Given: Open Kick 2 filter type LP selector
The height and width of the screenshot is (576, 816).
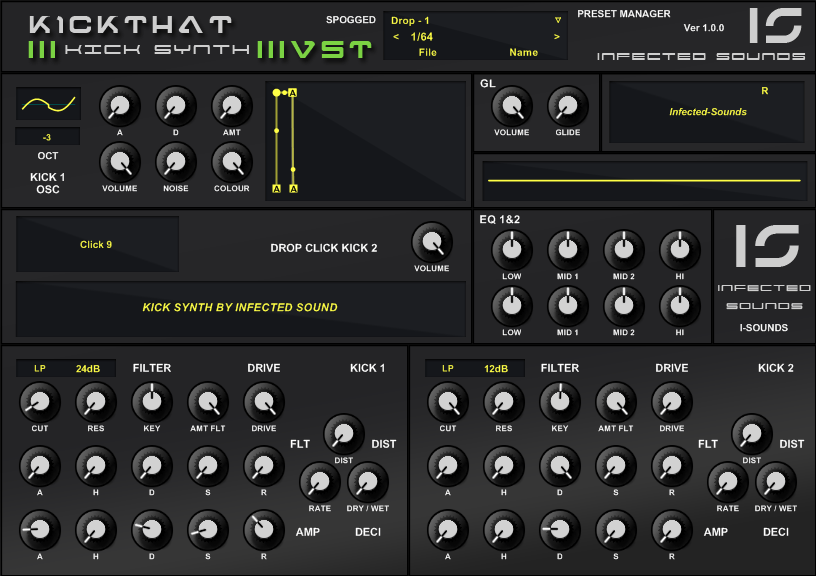Looking at the screenshot, I should tap(448, 368).
